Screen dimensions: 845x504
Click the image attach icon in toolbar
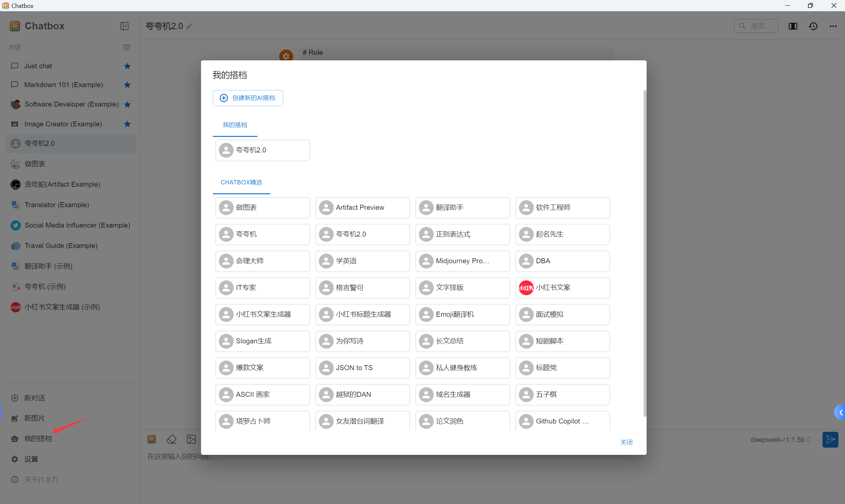tap(191, 439)
